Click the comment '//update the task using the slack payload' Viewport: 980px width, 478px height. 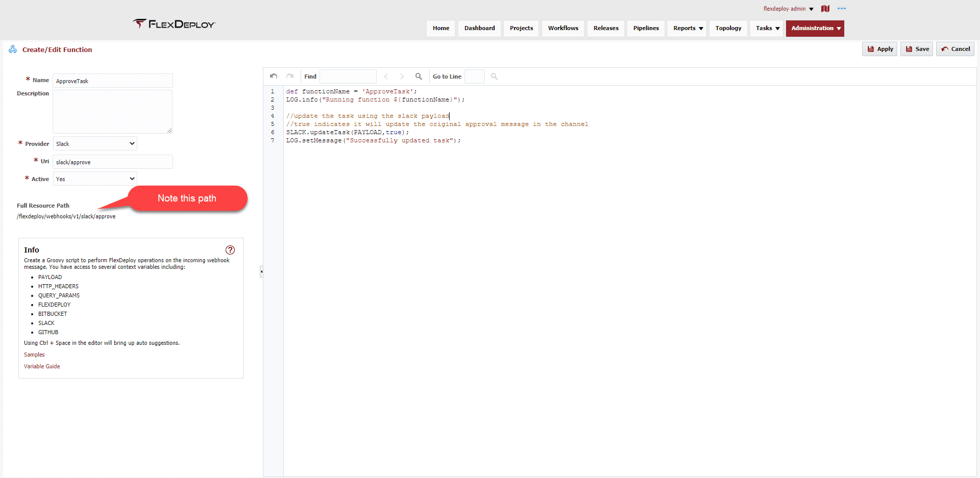tap(368, 116)
